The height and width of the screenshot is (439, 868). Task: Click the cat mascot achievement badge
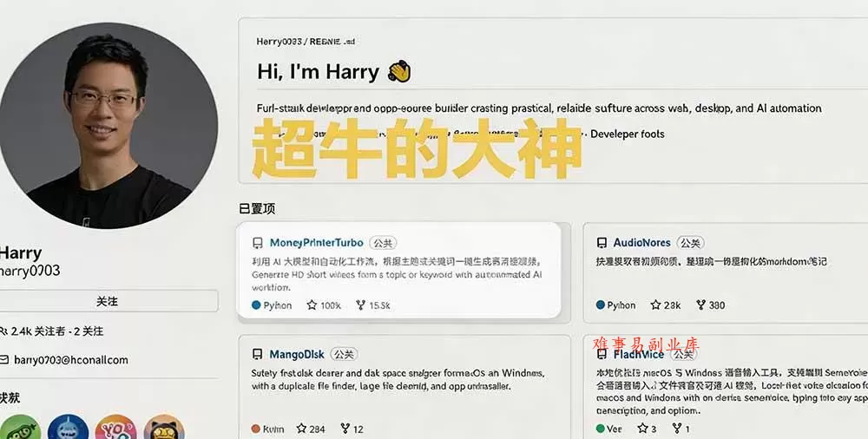[164, 428]
